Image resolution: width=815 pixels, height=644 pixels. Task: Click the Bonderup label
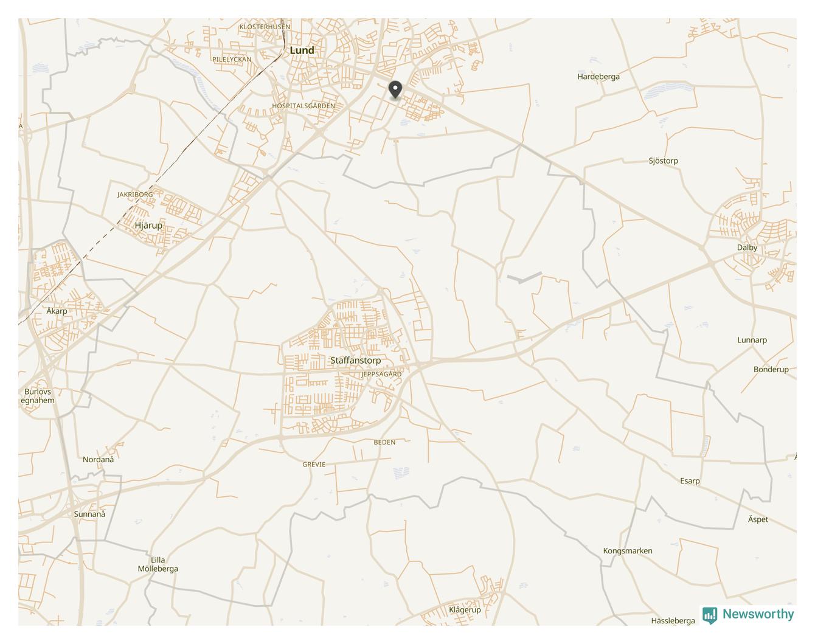click(771, 370)
